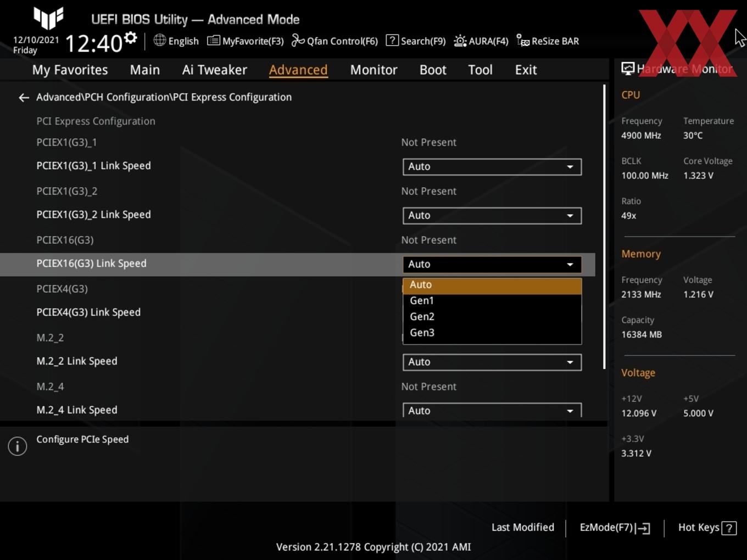Click the Configure PCIe Speed help text
The width and height of the screenshot is (747, 560).
82,439
